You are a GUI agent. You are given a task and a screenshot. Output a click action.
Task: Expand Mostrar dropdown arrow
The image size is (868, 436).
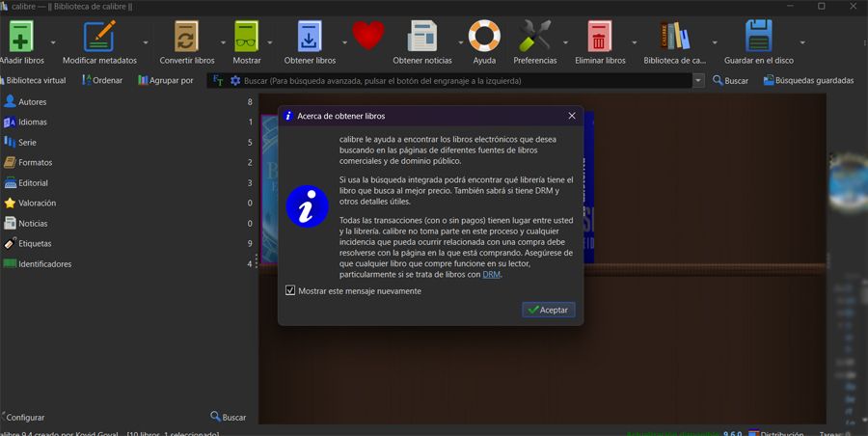(270, 42)
